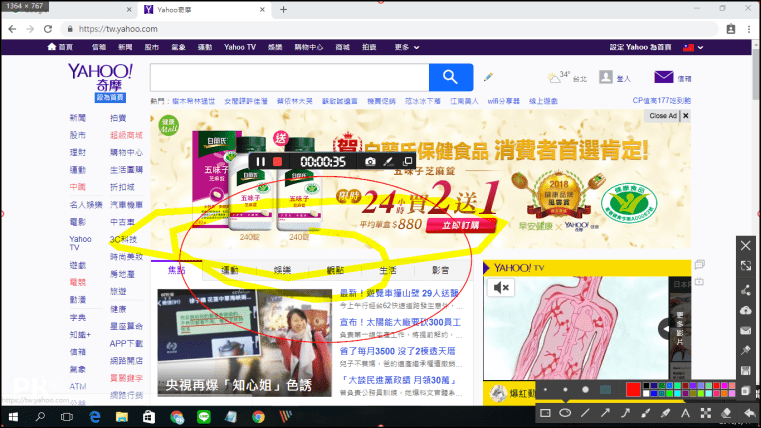The image size is (761, 428).
Task: Choose the medium brush size dot
Action: [x=565, y=389]
